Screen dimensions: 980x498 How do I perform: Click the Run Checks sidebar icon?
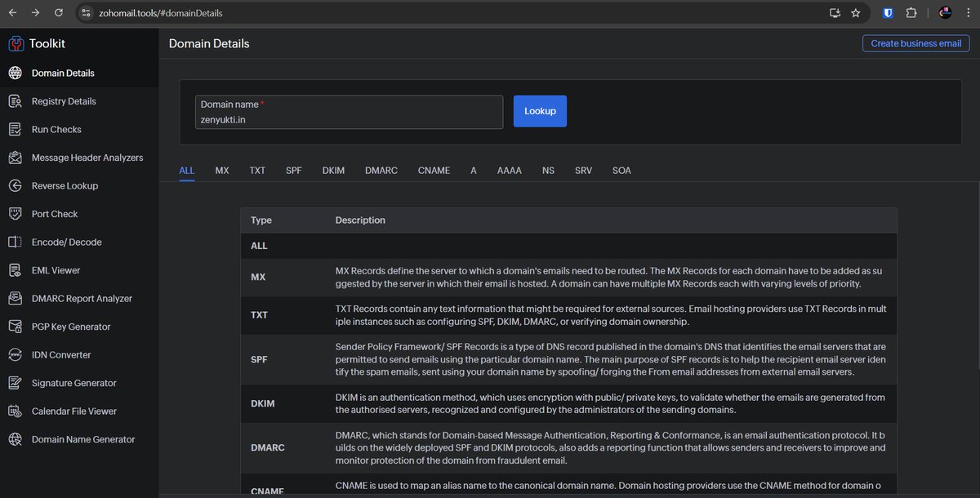click(15, 129)
